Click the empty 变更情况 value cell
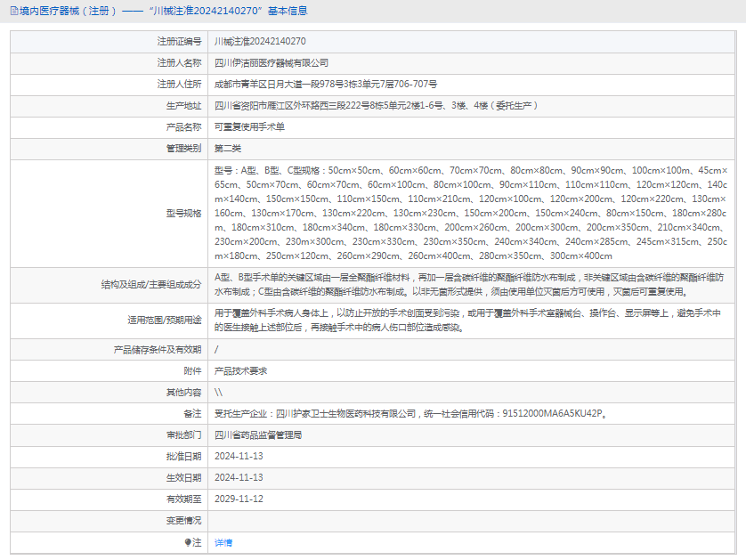 coord(472,521)
